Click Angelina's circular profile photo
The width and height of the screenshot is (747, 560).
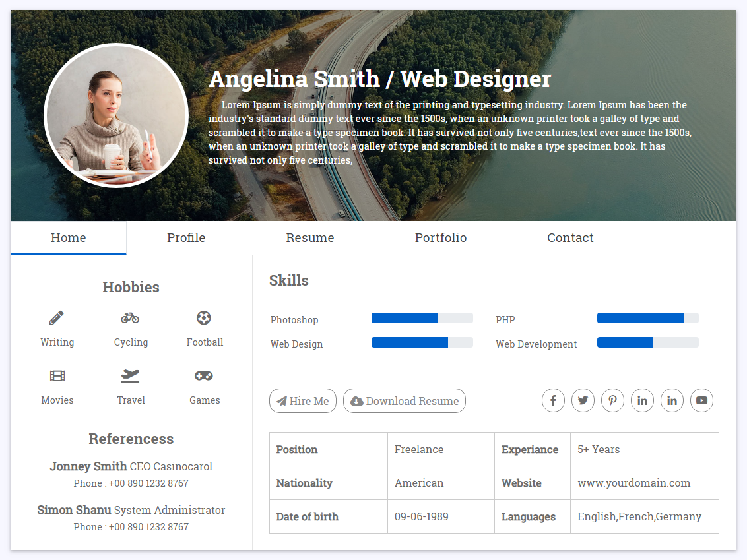coord(116,115)
